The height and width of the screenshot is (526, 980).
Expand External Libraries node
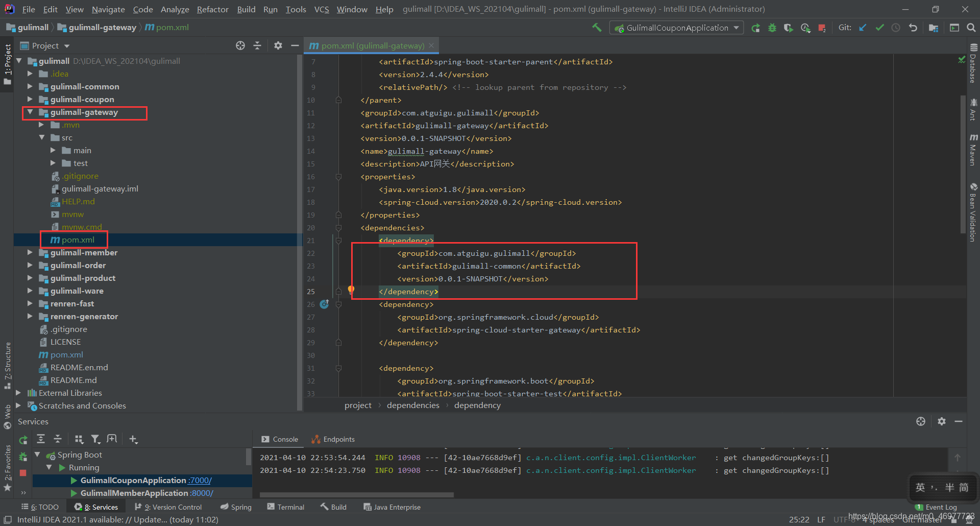point(18,393)
